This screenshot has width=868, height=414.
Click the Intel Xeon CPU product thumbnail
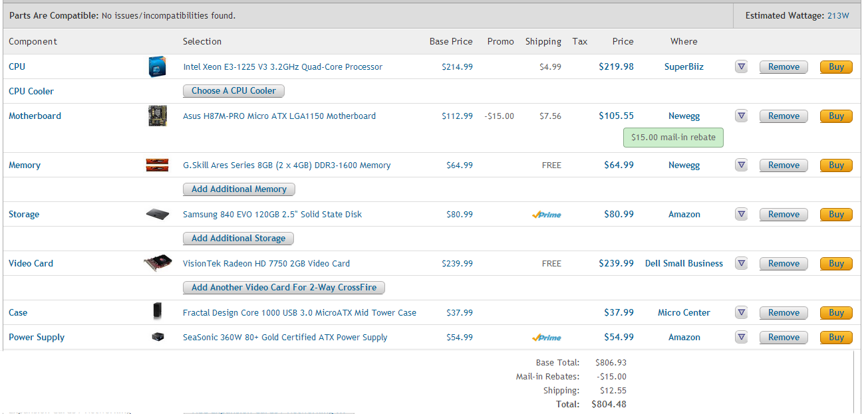pyautogui.click(x=158, y=66)
